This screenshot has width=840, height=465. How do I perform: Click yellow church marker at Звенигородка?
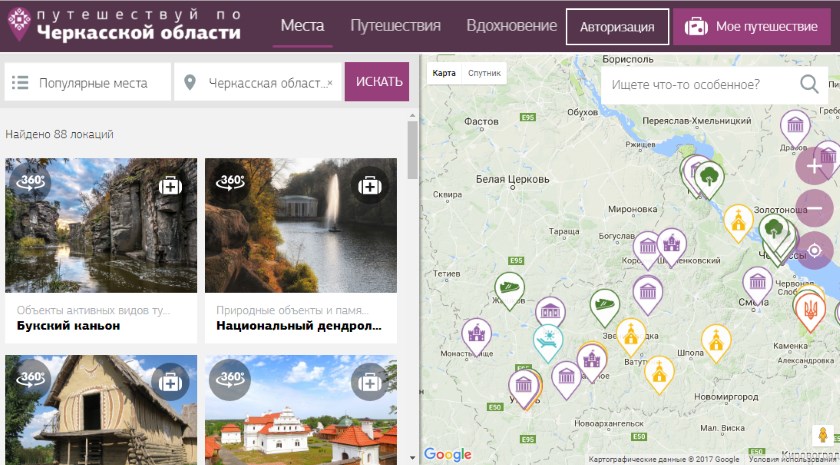(631, 334)
